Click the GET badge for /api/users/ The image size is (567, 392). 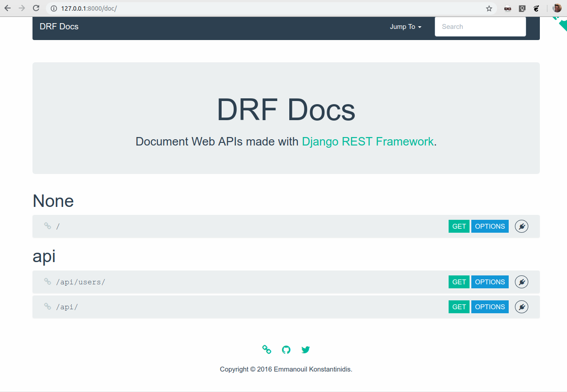459,282
